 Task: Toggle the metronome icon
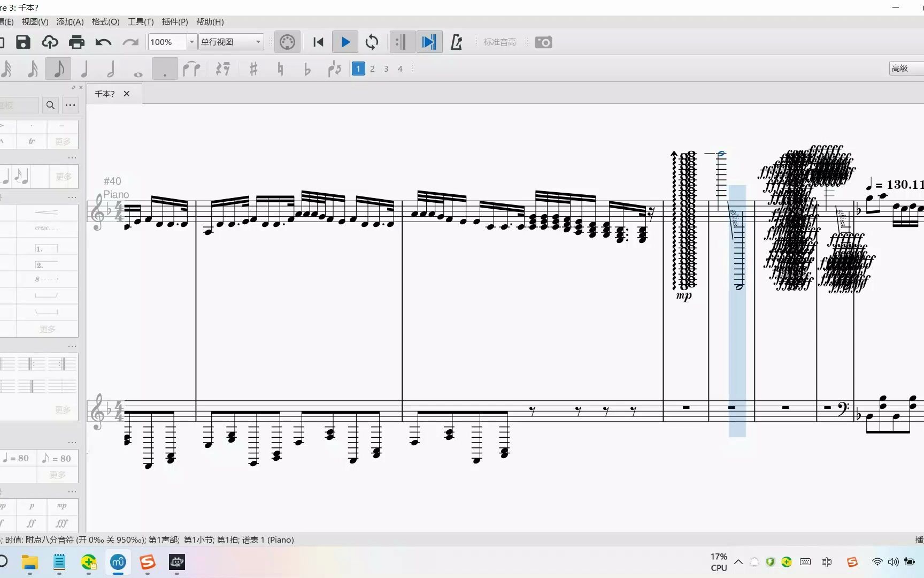(456, 42)
